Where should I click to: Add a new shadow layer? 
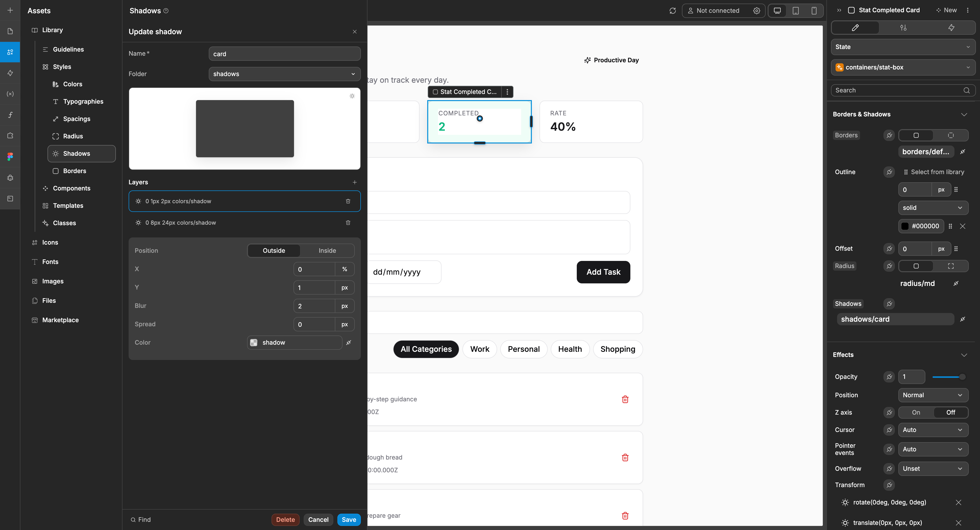coord(354,182)
